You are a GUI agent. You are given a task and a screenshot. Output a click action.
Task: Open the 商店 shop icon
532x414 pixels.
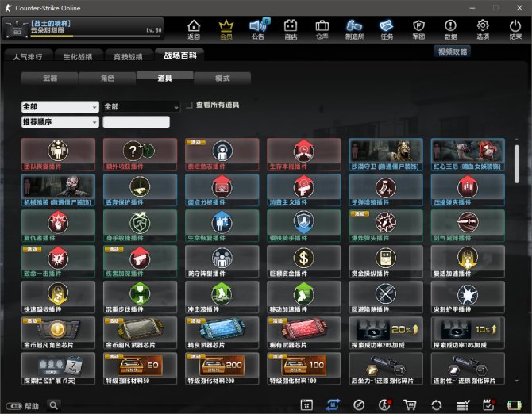[x=291, y=29]
